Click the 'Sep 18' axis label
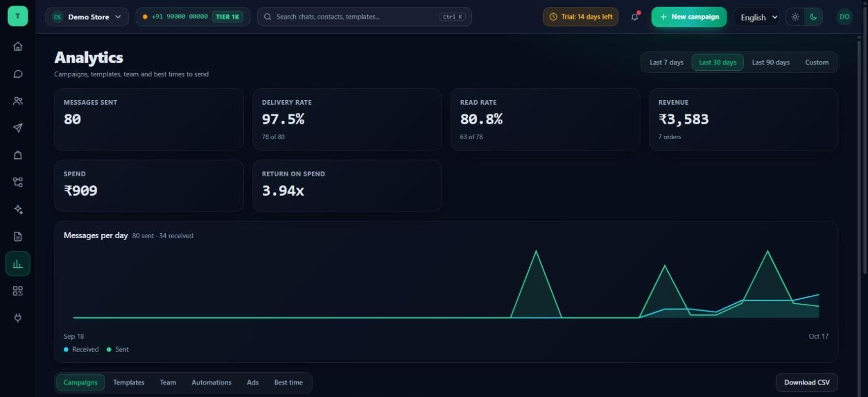This screenshot has width=868, height=397. point(74,336)
